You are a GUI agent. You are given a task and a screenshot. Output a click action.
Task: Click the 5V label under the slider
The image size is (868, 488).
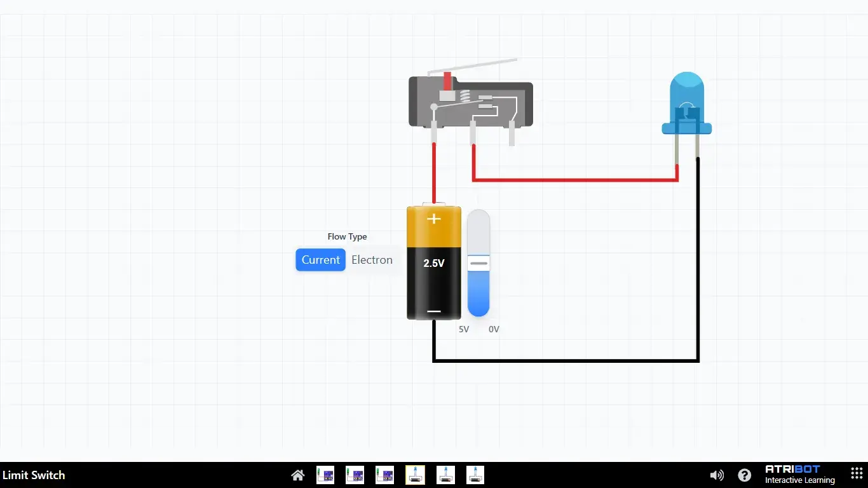464,329
